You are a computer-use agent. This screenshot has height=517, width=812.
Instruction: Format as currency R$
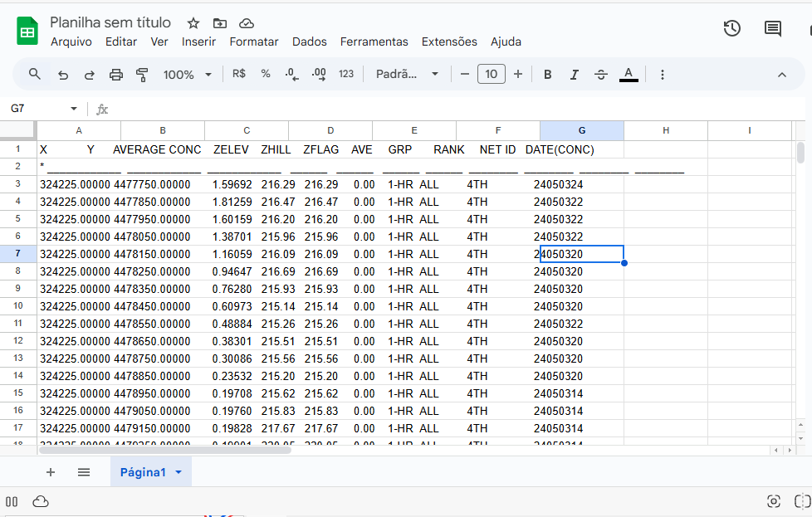(239, 74)
